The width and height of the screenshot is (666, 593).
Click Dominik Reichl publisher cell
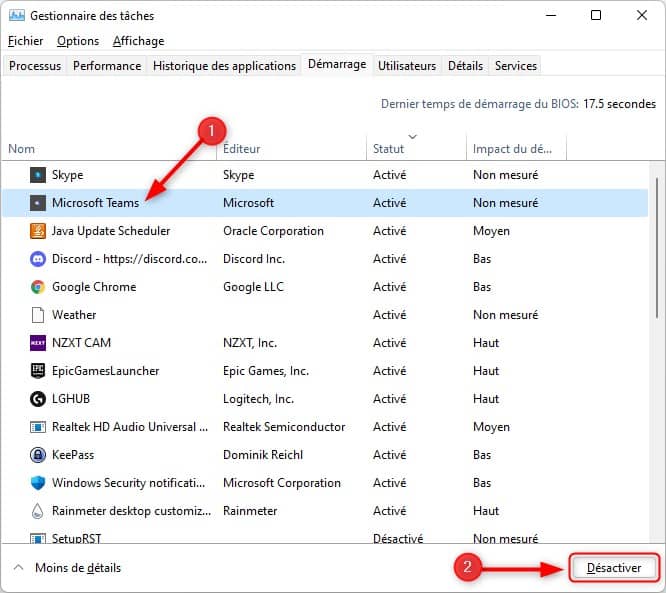pyautogui.click(x=263, y=455)
